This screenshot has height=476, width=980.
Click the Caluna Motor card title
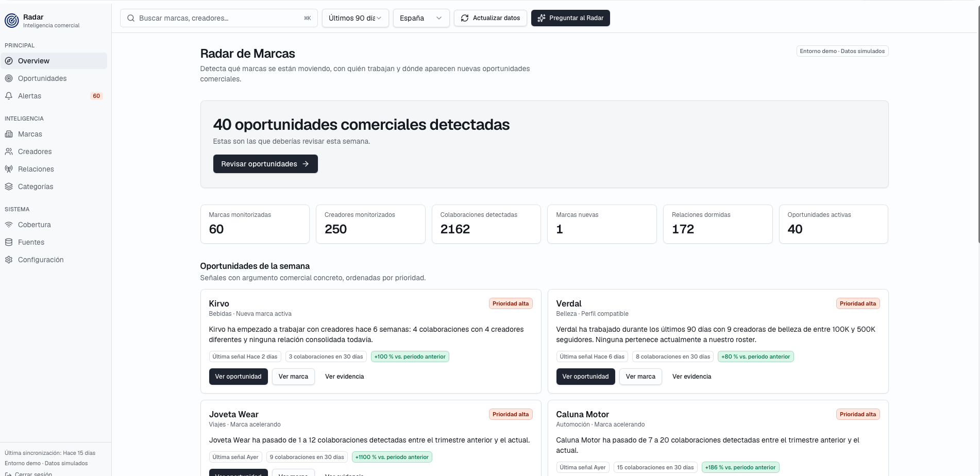[583, 414]
